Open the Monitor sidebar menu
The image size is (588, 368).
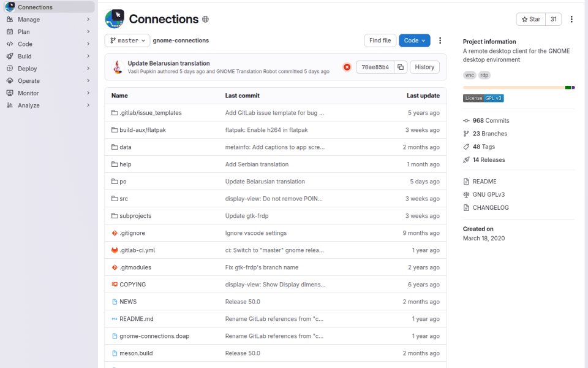point(49,93)
